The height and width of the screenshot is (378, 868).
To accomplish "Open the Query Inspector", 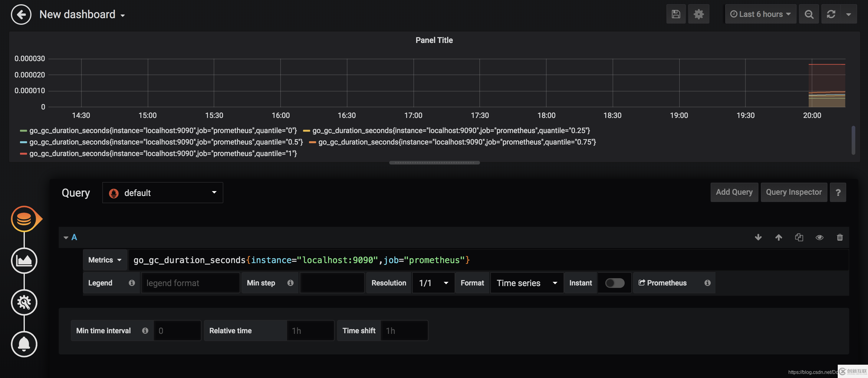I will point(794,192).
